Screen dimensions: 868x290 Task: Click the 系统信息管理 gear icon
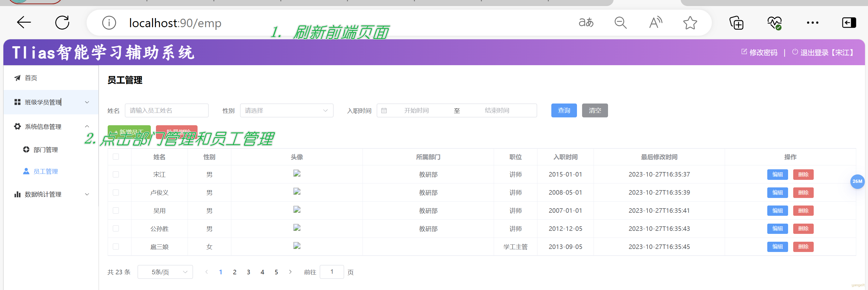point(17,126)
